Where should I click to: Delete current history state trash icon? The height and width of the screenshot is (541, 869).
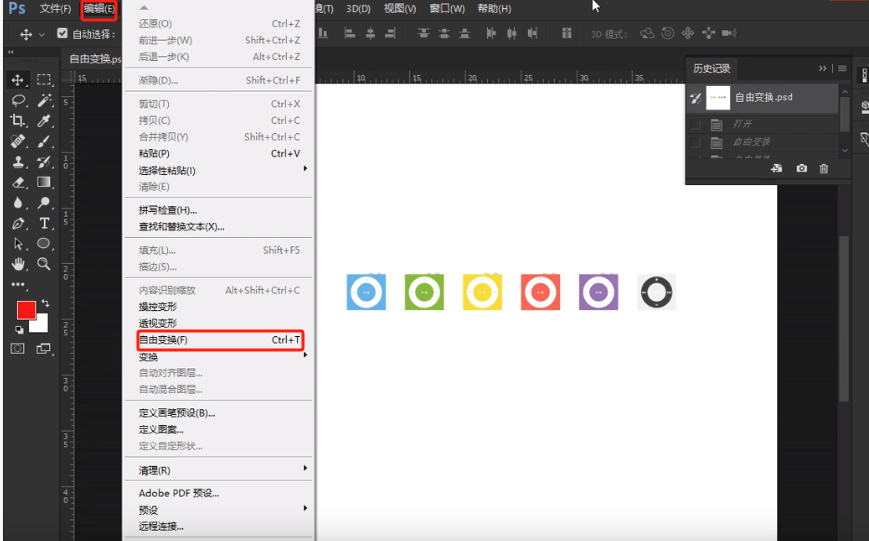click(x=824, y=169)
